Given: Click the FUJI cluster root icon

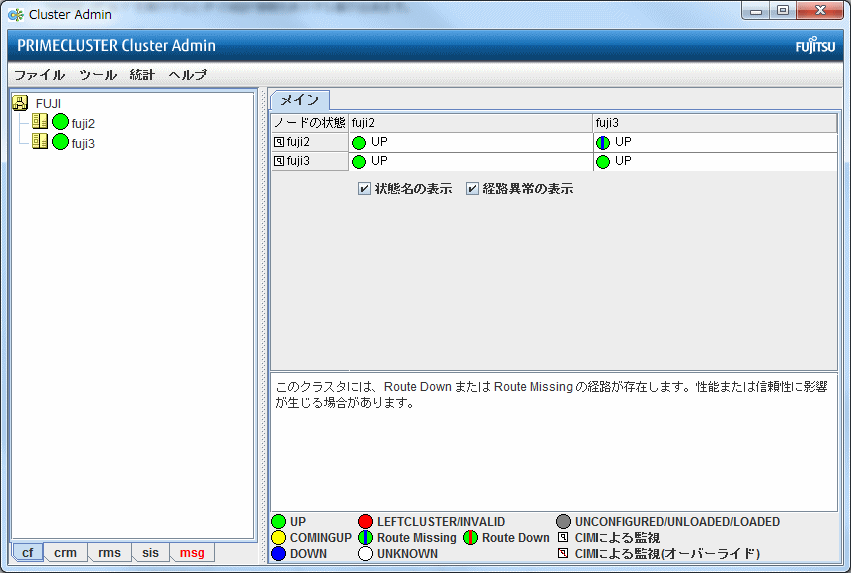Looking at the screenshot, I should (20, 103).
